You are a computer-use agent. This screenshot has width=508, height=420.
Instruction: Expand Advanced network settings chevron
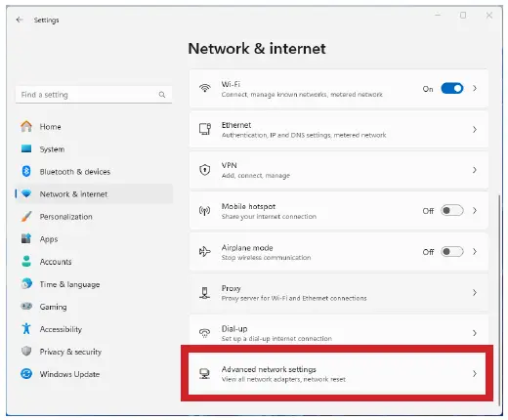tap(475, 373)
